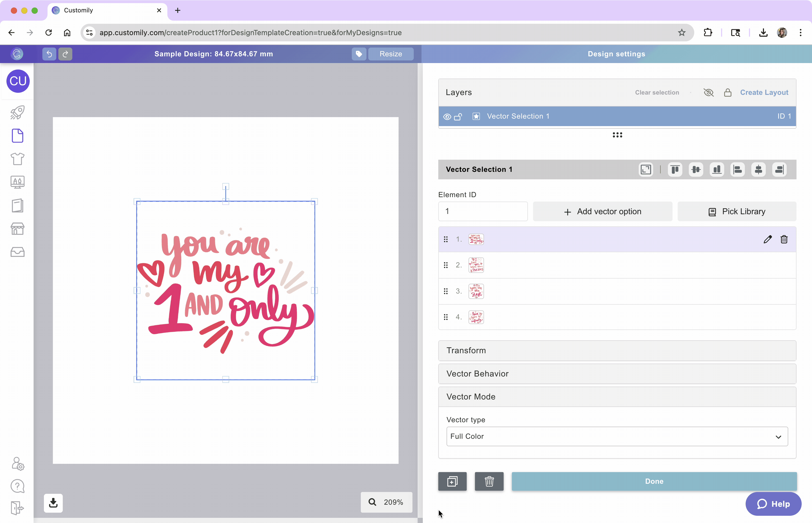This screenshot has width=812, height=523.
Task: Open the inbox tray sidebar icon
Action: tap(17, 252)
